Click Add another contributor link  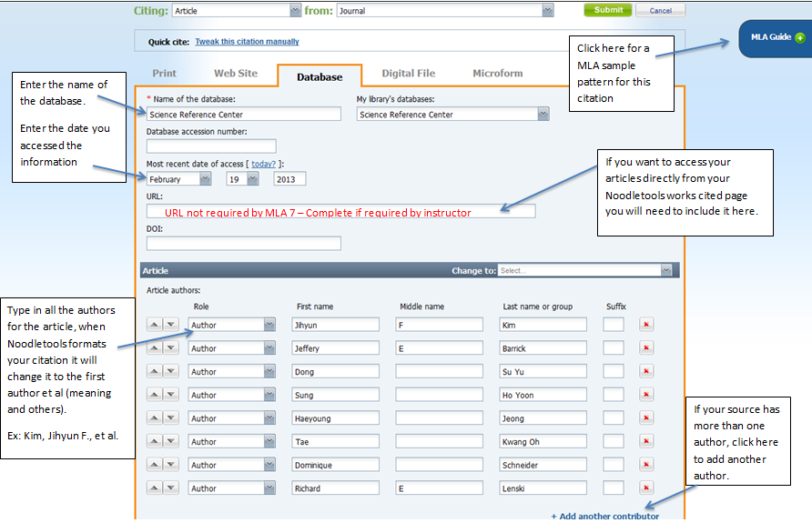pos(604,517)
